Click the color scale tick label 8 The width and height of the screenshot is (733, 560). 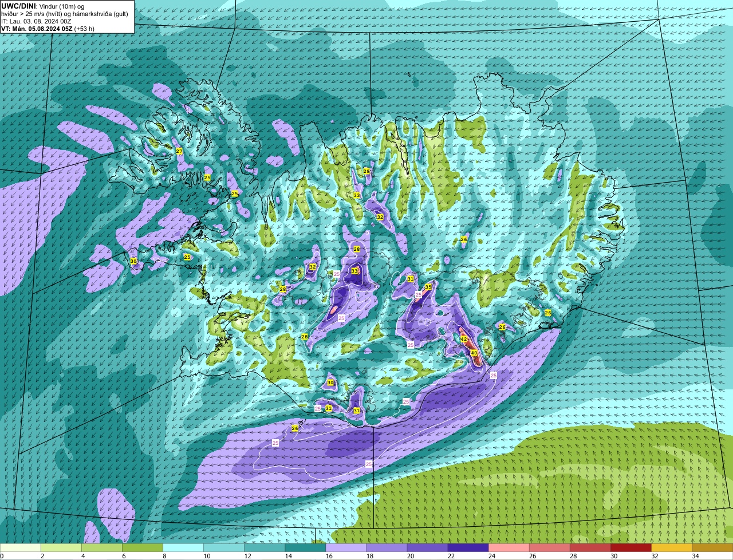click(164, 556)
